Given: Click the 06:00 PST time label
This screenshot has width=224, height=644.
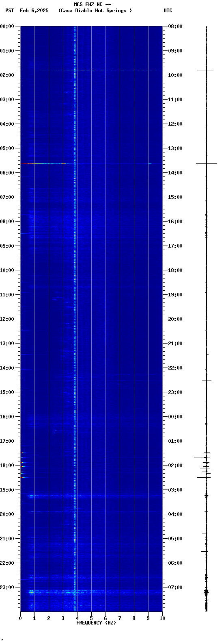Looking at the screenshot, I should [x=7, y=173].
